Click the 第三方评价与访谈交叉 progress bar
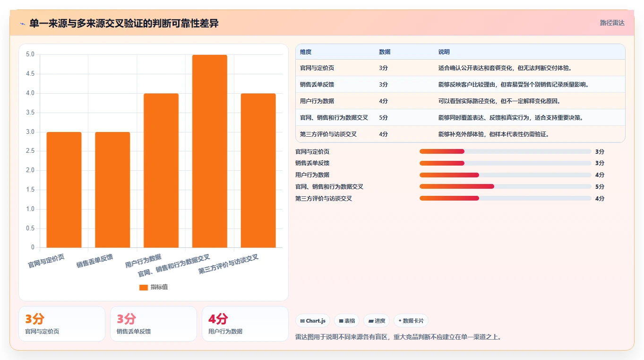This screenshot has height=360, width=644. point(506,198)
